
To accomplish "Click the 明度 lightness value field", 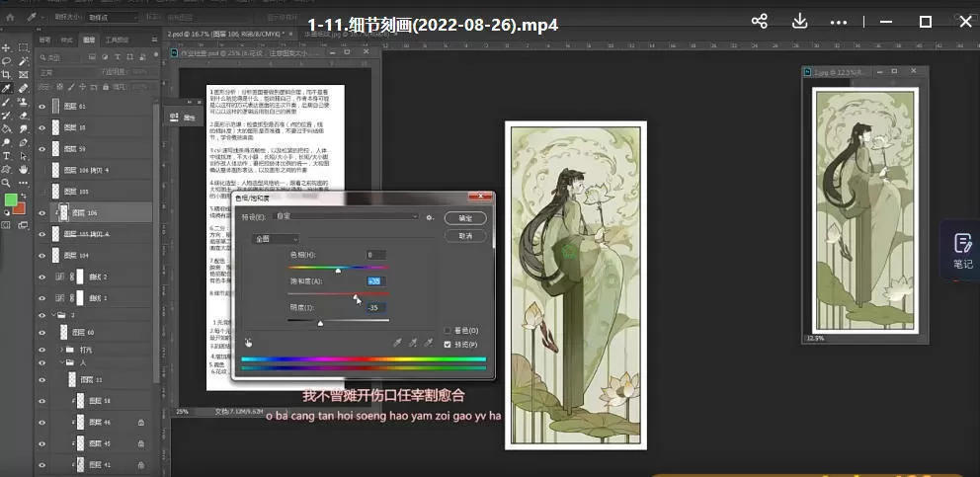I will (376, 307).
